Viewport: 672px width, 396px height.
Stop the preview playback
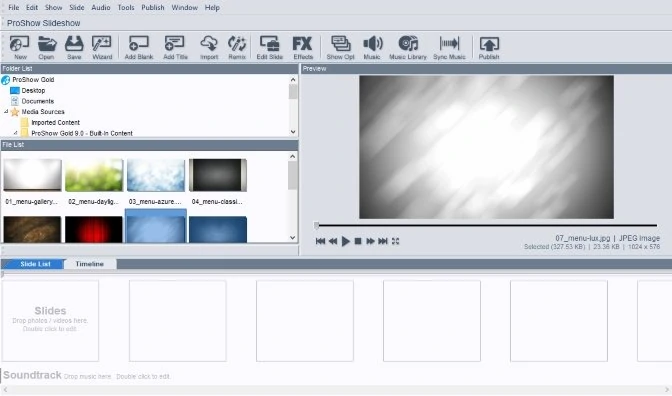pos(358,241)
